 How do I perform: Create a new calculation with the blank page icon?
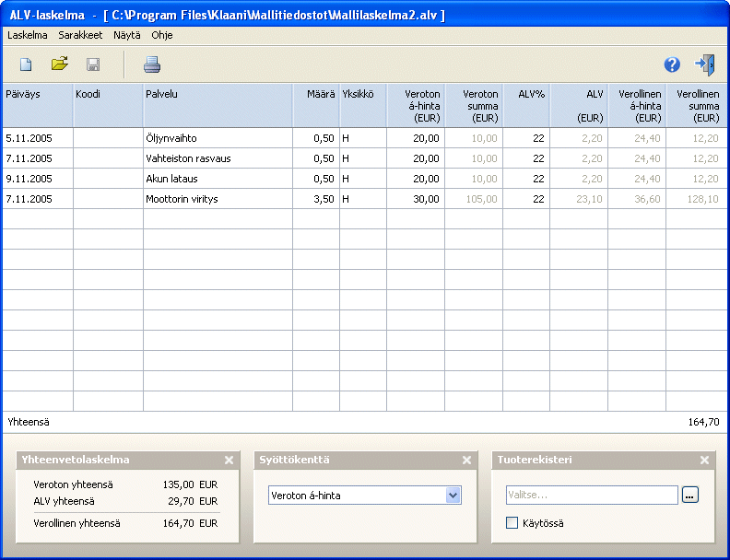tap(26, 64)
